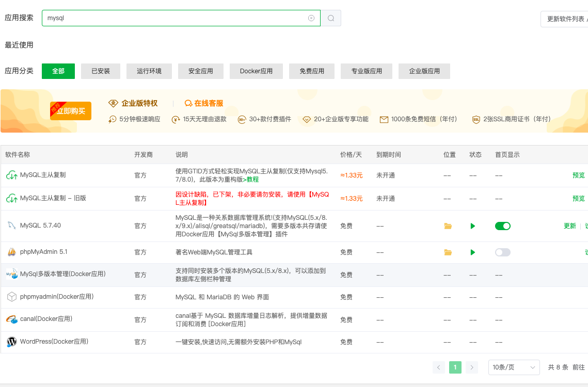Click 预览 for MySQL主从复制
588x387 pixels.
578,175
